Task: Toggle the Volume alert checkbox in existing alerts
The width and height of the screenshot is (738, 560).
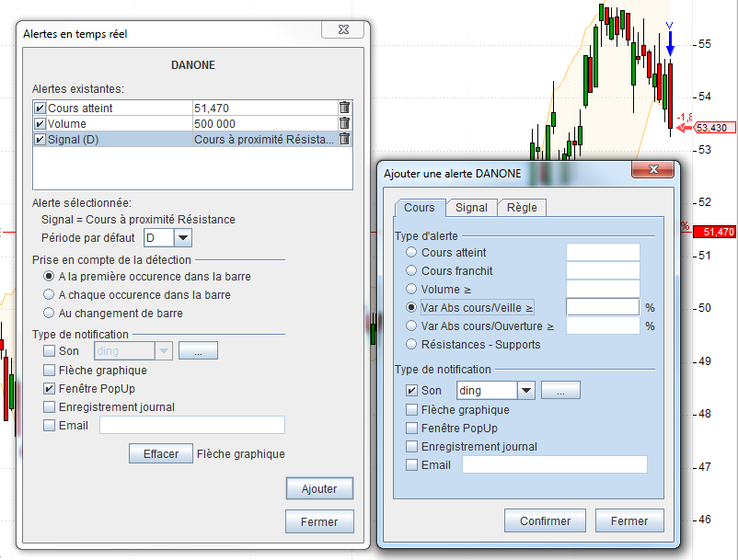Action: pos(40,123)
